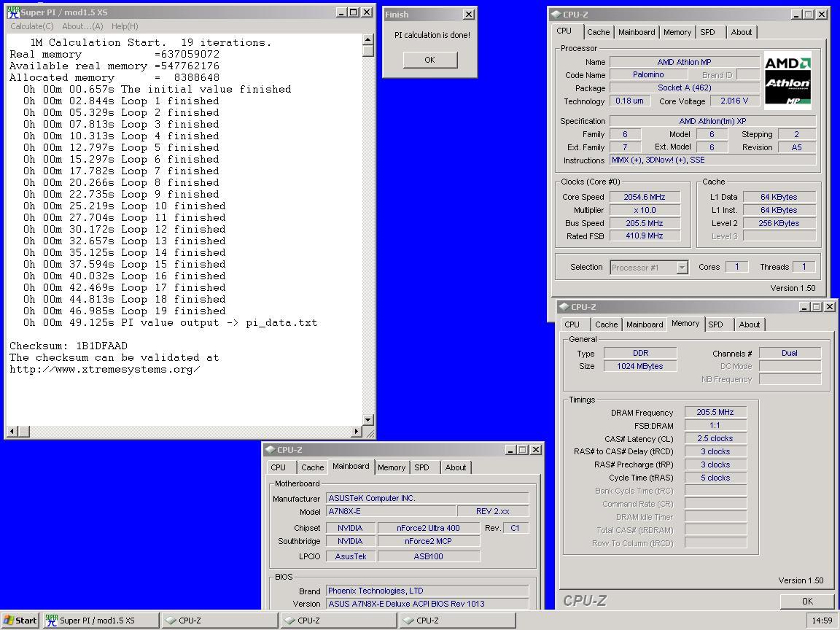
Task: Select Memory tab in CPU-Z Mainboard window
Action: [x=392, y=467]
